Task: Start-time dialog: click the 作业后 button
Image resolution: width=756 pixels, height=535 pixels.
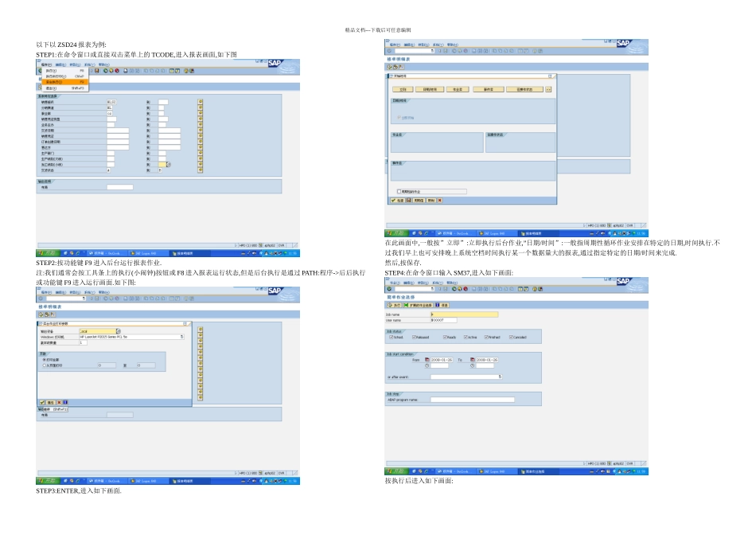Action: 458,89
